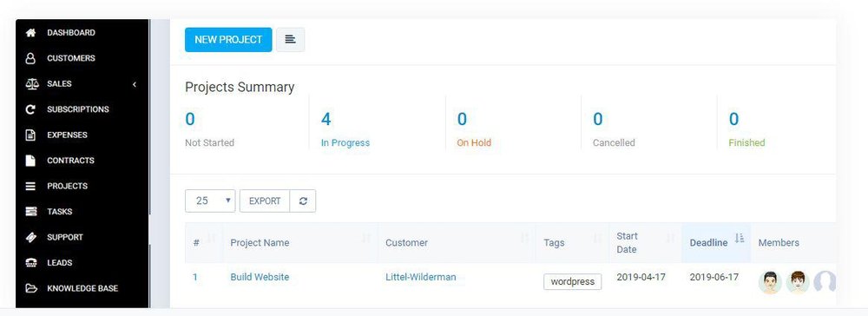Click the wordpress tag

[572, 281]
